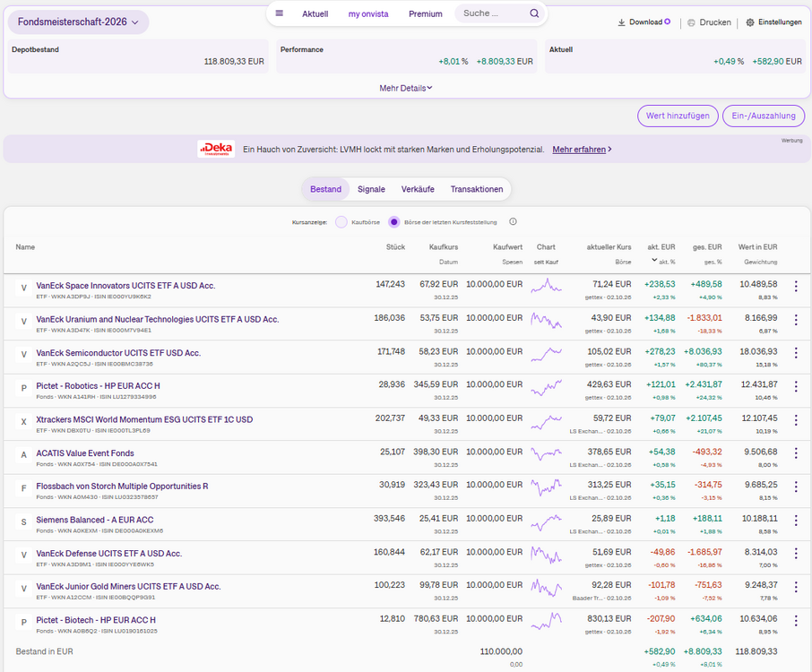This screenshot has width=812, height=672.
Task: Open the sparkline chart for Pictet Biotech
Action: pos(546,620)
